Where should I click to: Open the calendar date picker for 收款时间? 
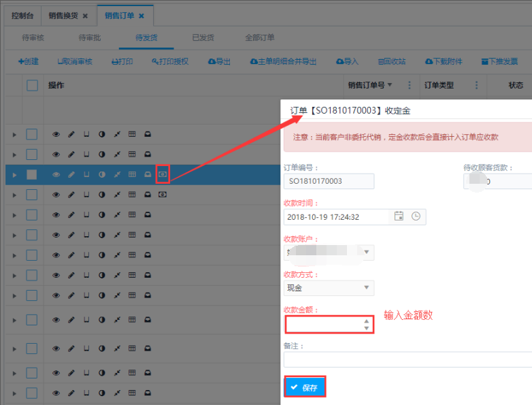point(399,216)
